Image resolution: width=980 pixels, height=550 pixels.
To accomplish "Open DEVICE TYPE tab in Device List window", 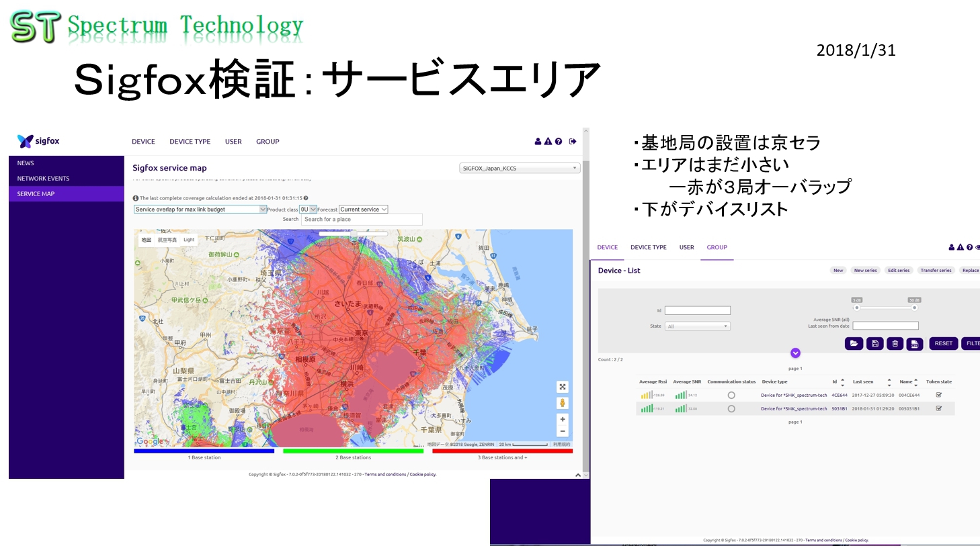I will [x=649, y=248].
